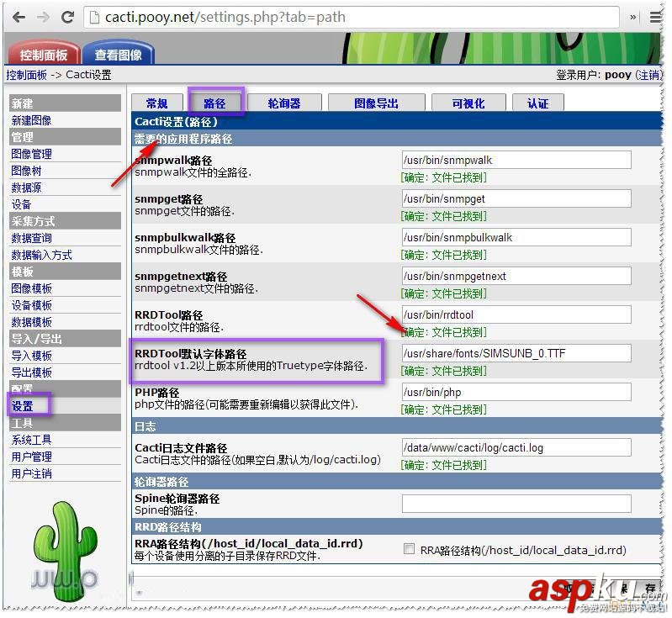Open 设置 in the sidebar
The height and width of the screenshot is (618, 672).
22,406
